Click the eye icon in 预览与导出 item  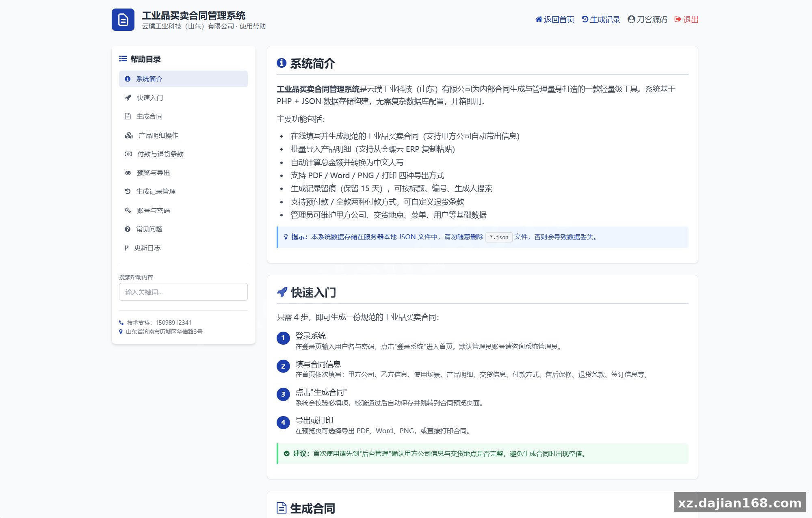[128, 173]
